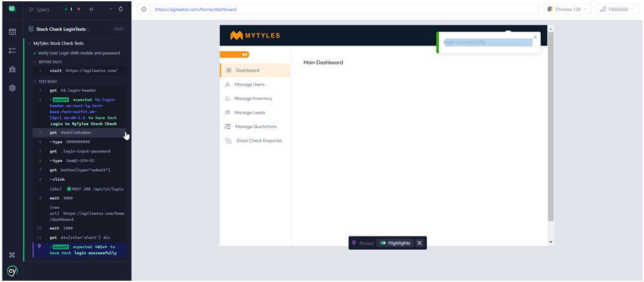The height and width of the screenshot is (282, 644).
Task: Open the keyboard shortcuts icon
Action: [12, 255]
